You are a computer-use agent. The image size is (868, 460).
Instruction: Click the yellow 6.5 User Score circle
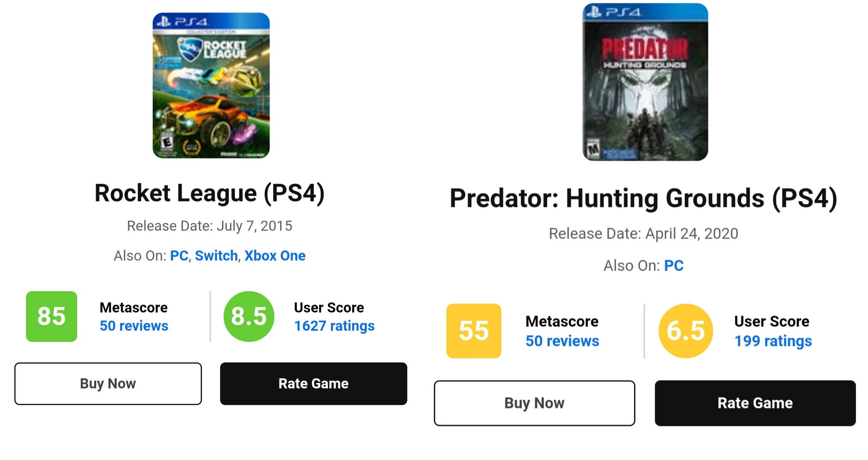685,331
